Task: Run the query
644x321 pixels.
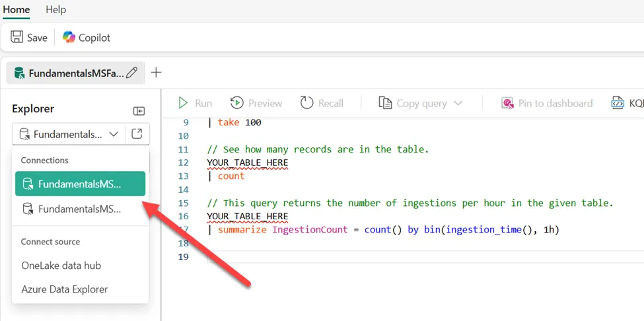Action: 196,103
